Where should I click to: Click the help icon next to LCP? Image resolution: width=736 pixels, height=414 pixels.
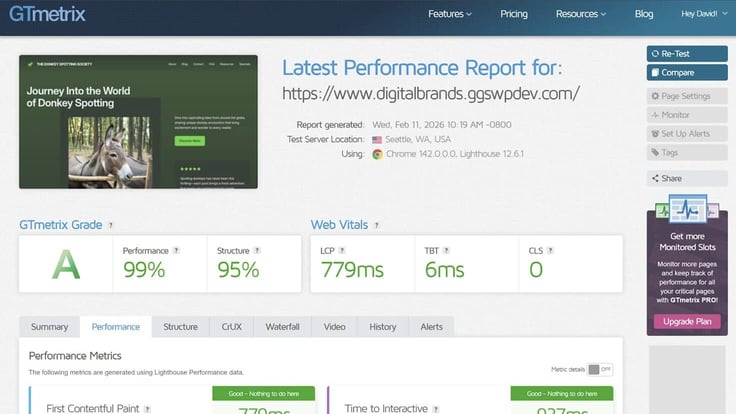pyautogui.click(x=342, y=251)
